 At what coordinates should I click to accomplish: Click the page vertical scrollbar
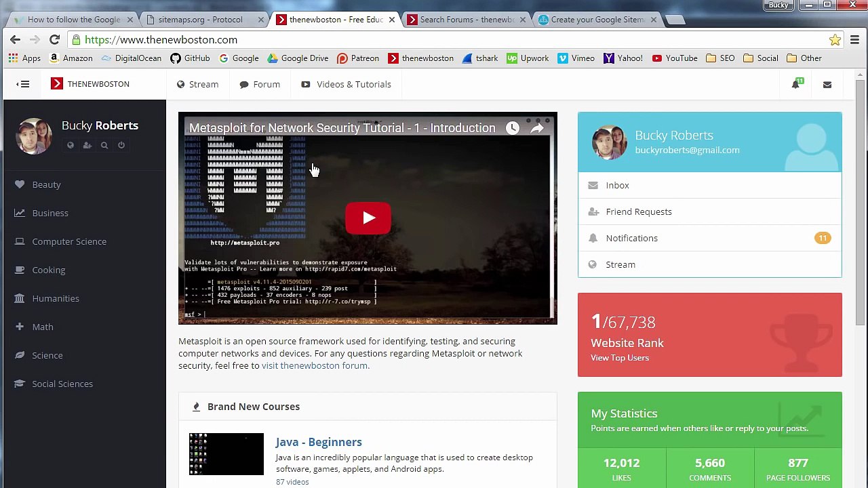click(x=861, y=203)
